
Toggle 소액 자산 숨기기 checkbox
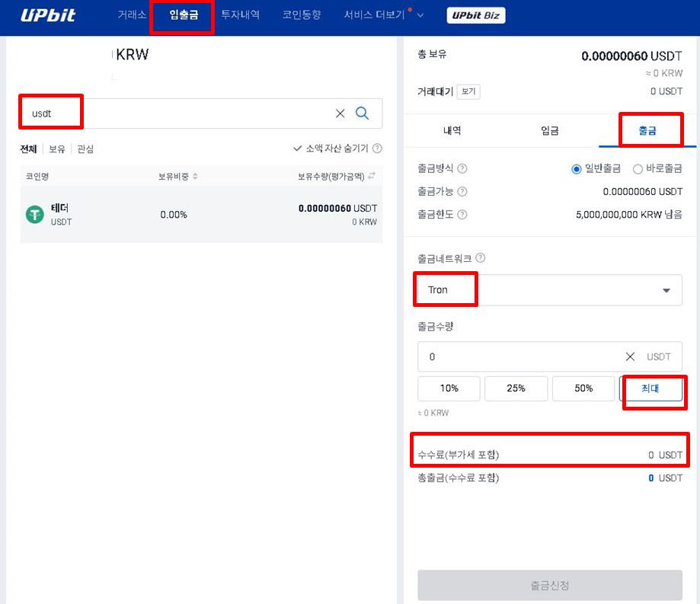point(299,149)
